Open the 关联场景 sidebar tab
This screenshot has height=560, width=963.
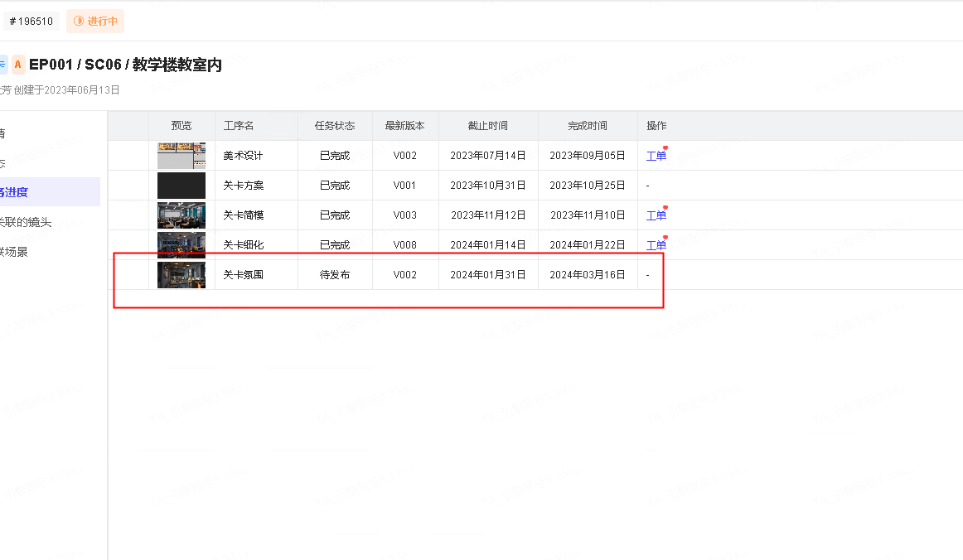[17, 252]
